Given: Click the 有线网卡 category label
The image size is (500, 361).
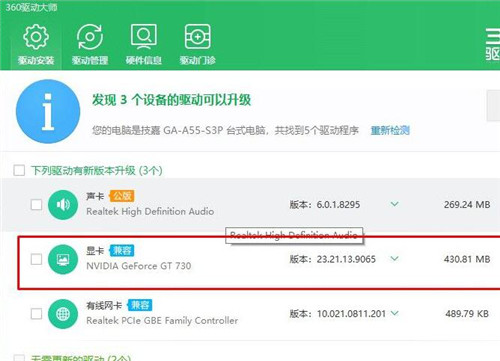Looking at the screenshot, I should click(x=104, y=305).
